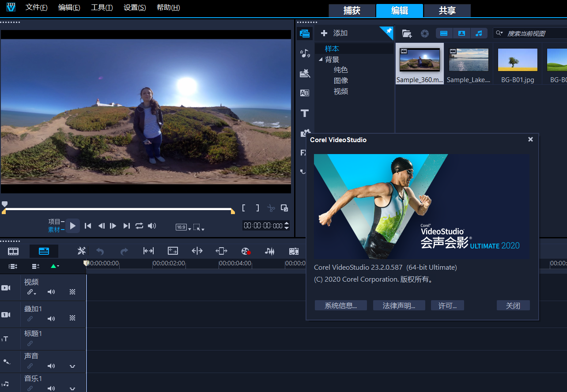Click 关闭 in the about dialog
The image size is (567, 392).
(513, 305)
